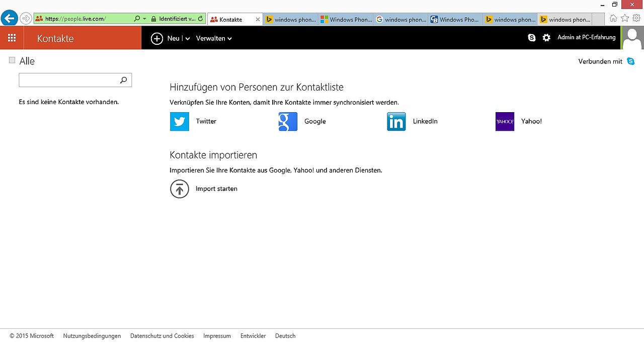Click Import starten link
This screenshot has height=343, width=644.
[x=216, y=189]
